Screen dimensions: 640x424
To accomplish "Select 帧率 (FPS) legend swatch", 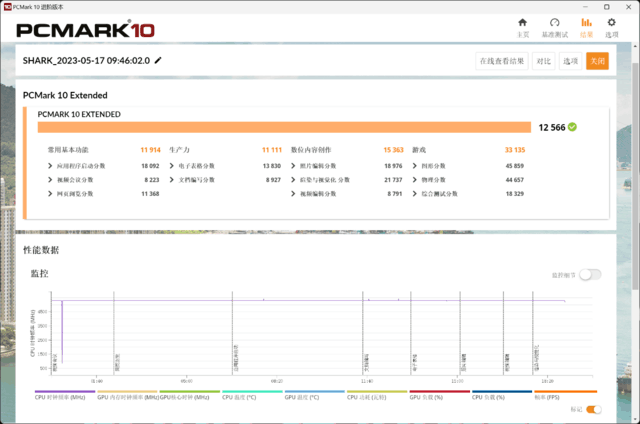I will click(x=566, y=391).
